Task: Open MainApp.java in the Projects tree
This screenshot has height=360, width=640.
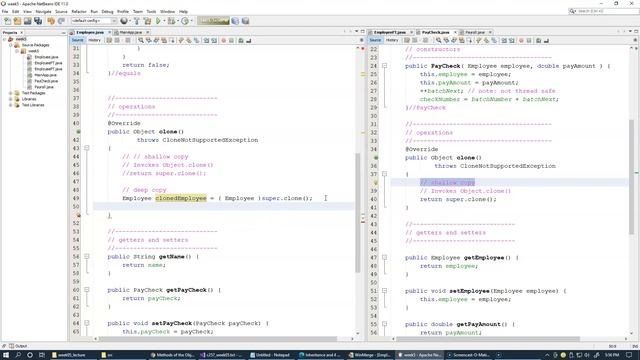Action: tap(45, 75)
